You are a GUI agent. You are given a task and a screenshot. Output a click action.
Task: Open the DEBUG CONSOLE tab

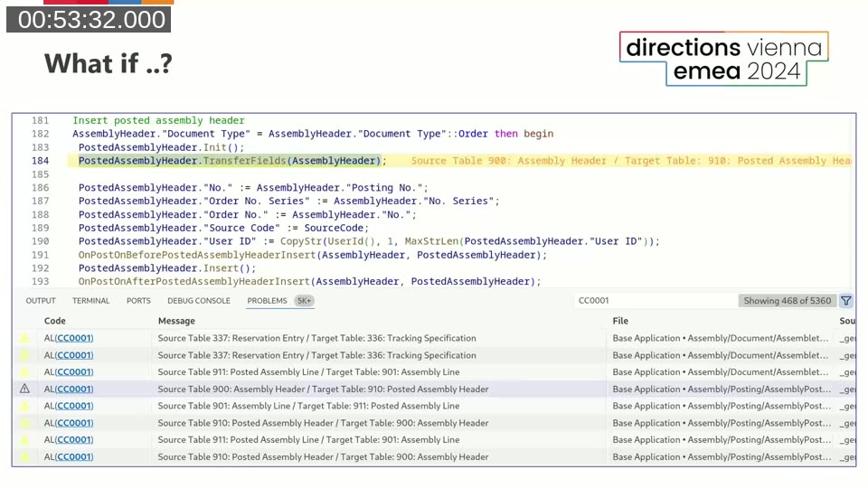(199, 300)
